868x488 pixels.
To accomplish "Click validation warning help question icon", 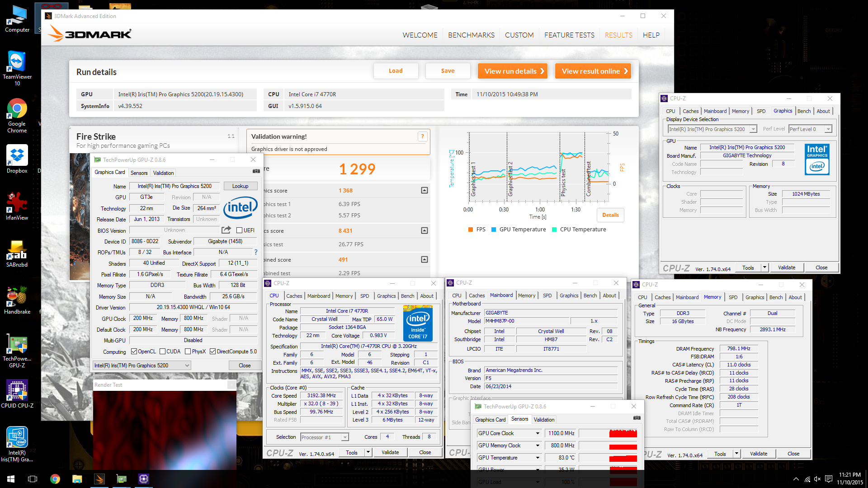I will point(423,136).
